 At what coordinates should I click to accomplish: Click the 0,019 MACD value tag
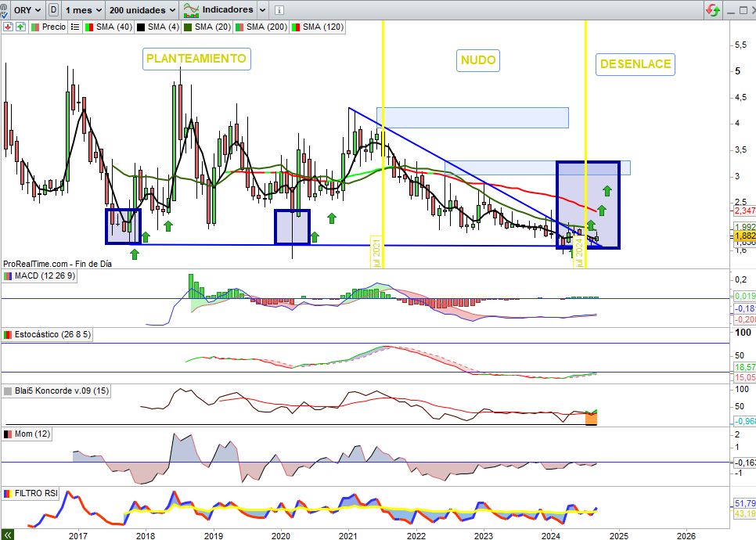click(x=744, y=296)
